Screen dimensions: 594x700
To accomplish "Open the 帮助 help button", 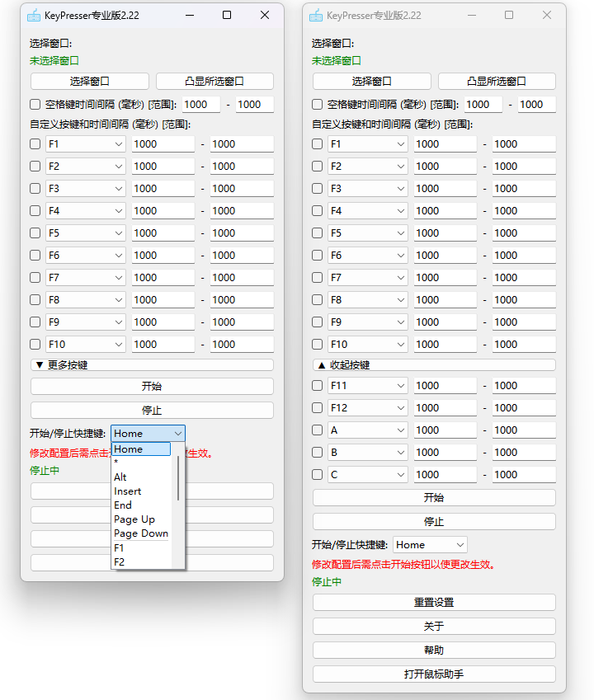I will [x=434, y=651].
